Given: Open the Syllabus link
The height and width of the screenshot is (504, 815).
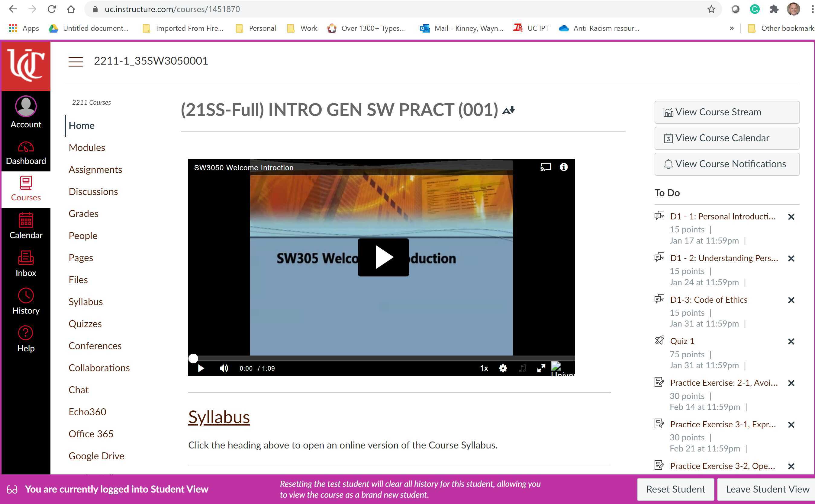Looking at the screenshot, I should click(x=219, y=417).
